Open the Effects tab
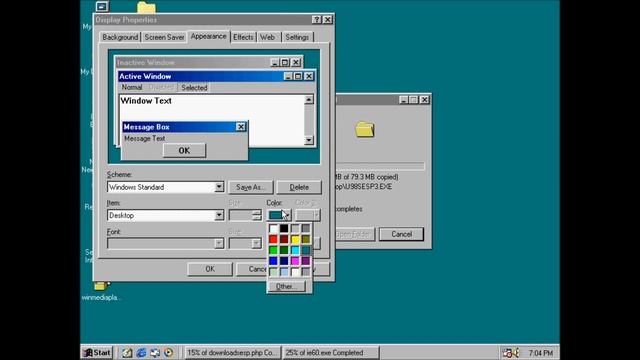 pos(243,37)
